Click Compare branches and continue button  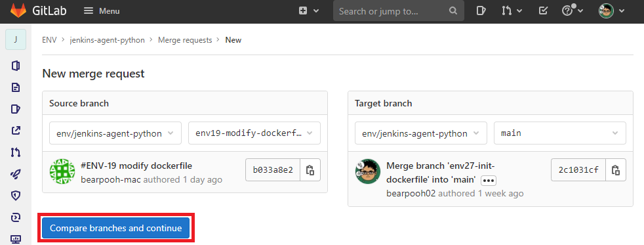click(115, 228)
